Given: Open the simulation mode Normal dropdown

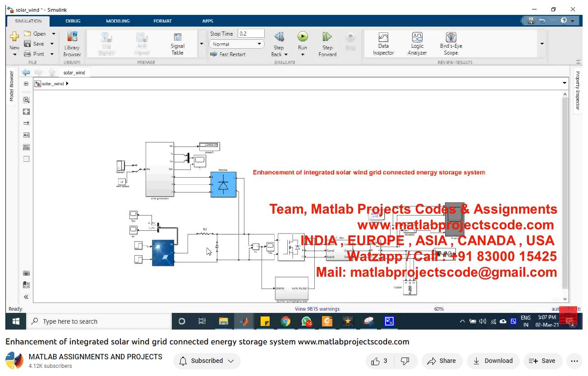Looking at the screenshot, I should click(236, 44).
